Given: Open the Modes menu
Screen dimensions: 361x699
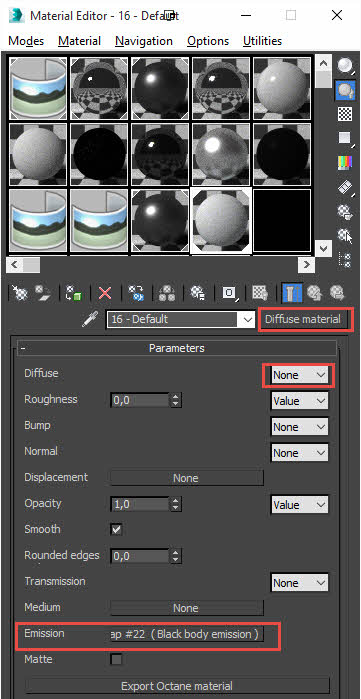Looking at the screenshot, I should [x=26, y=41].
